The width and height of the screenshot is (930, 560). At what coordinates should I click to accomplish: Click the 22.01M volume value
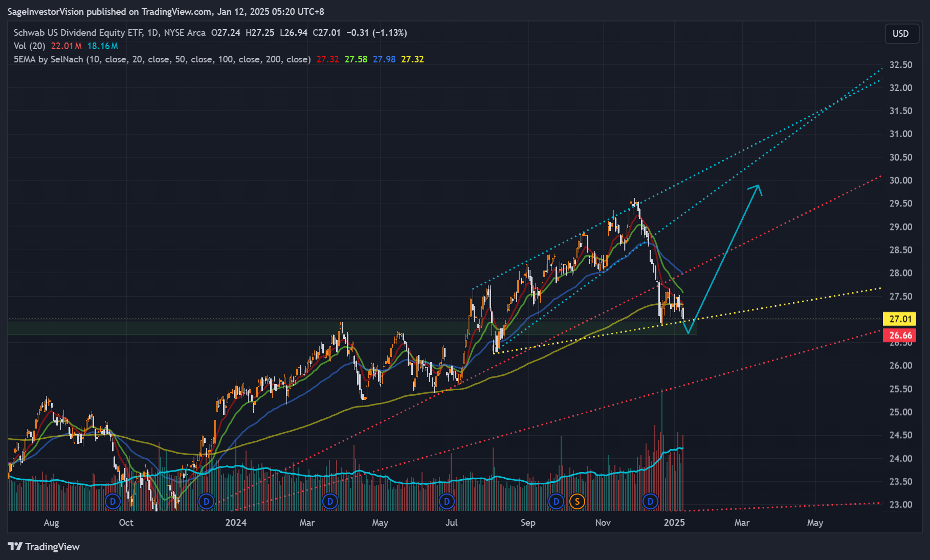click(67, 46)
